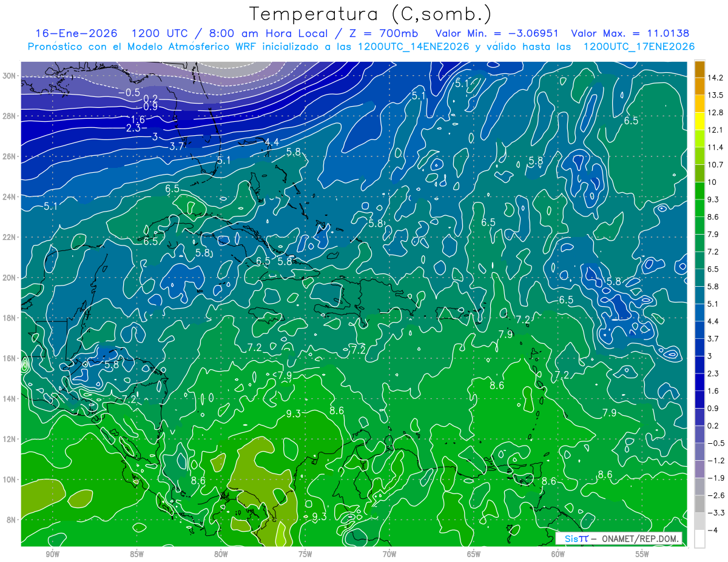Click the '22N' latitude axis label
Viewport: 728px width, 562px height.
point(8,237)
